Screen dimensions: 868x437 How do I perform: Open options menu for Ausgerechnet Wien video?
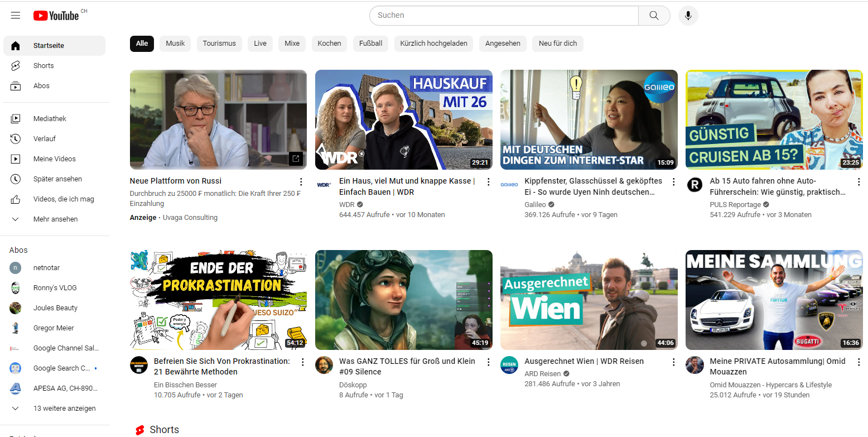click(x=674, y=362)
